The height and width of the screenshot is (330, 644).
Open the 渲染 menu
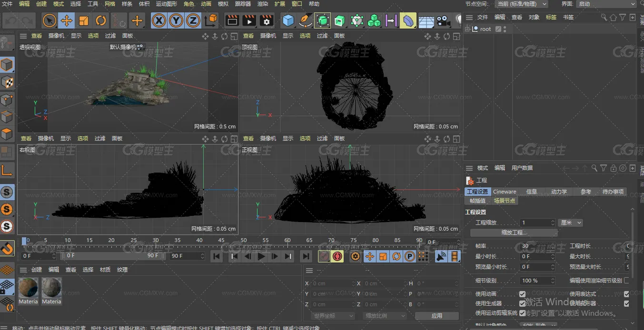263,4
